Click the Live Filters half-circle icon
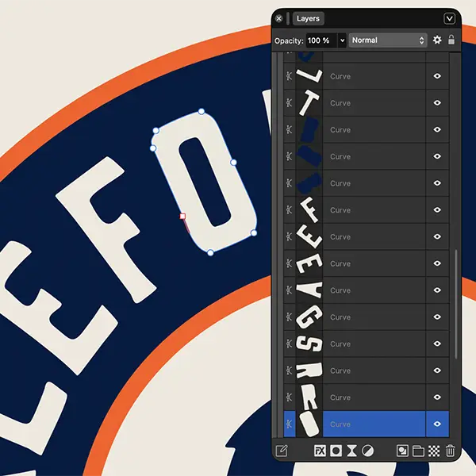Viewport: 476px width, 476px height. click(x=367, y=451)
